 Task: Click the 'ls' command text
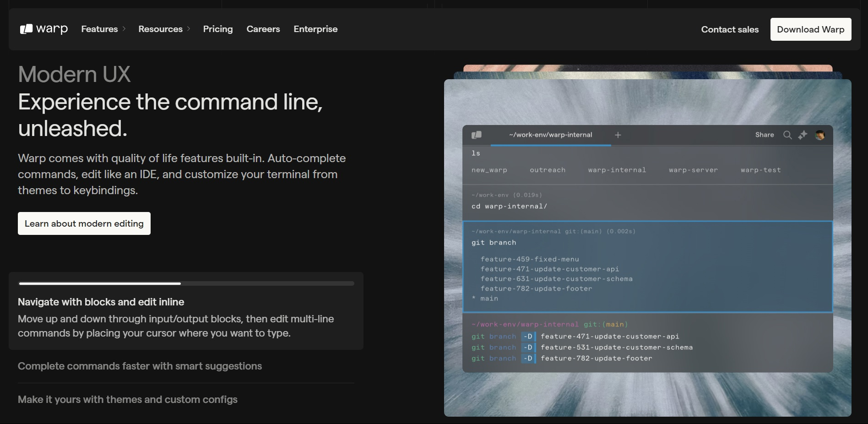tap(476, 153)
